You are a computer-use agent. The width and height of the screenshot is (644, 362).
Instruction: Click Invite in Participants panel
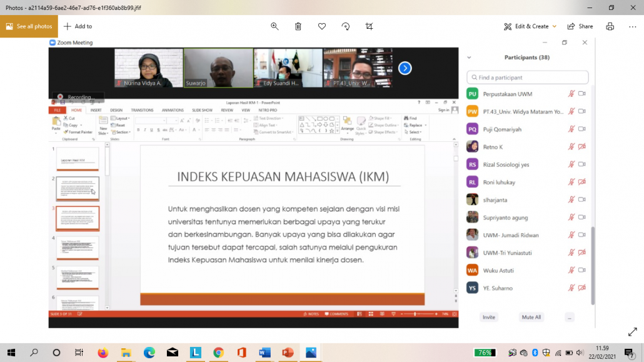[x=489, y=317]
